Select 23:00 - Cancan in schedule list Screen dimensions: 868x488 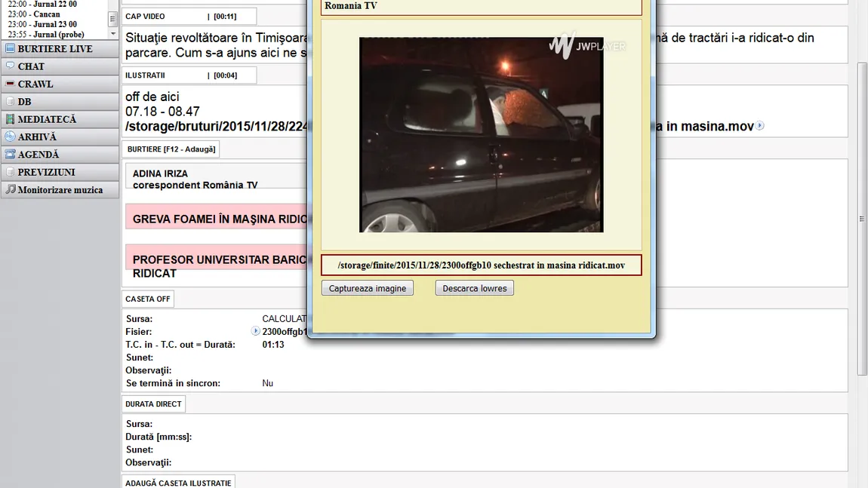tap(34, 14)
